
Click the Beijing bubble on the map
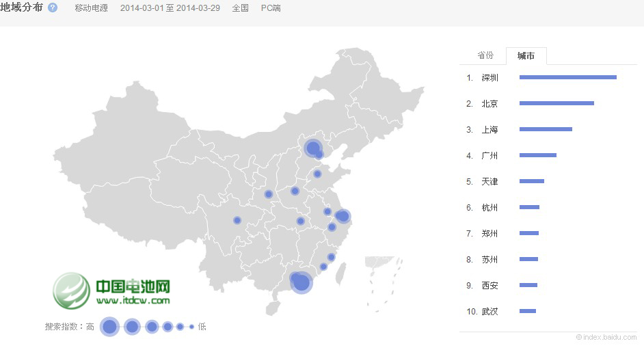point(313,148)
